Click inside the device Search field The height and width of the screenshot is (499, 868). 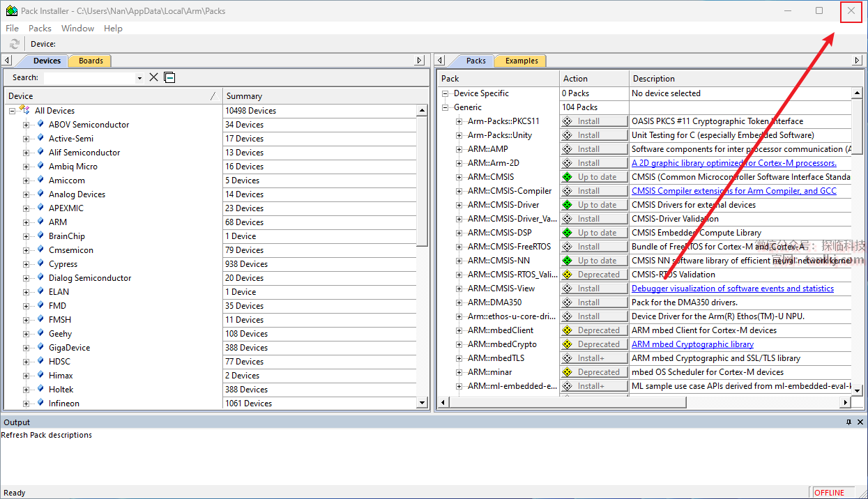pos(89,78)
